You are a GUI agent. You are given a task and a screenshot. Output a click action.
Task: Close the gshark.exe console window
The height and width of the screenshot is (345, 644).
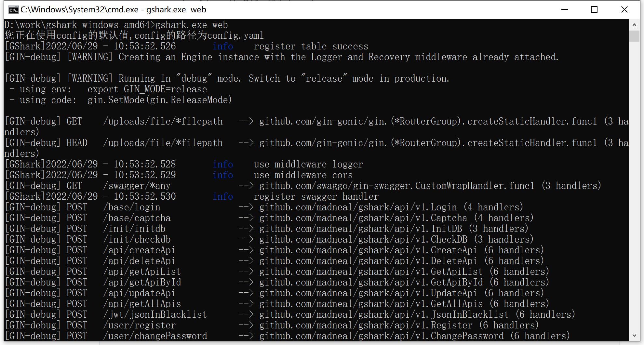(x=624, y=10)
